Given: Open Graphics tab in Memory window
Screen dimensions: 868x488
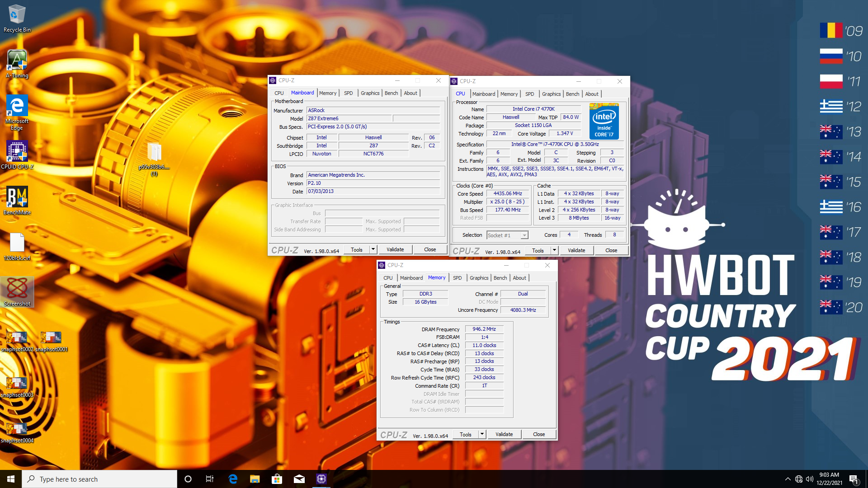Looking at the screenshot, I should [479, 278].
